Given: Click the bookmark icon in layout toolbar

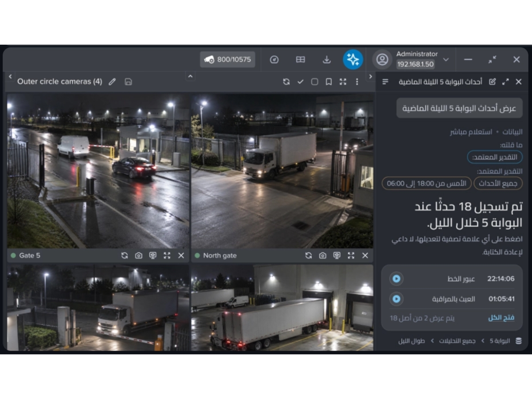Looking at the screenshot, I should (329, 82).
